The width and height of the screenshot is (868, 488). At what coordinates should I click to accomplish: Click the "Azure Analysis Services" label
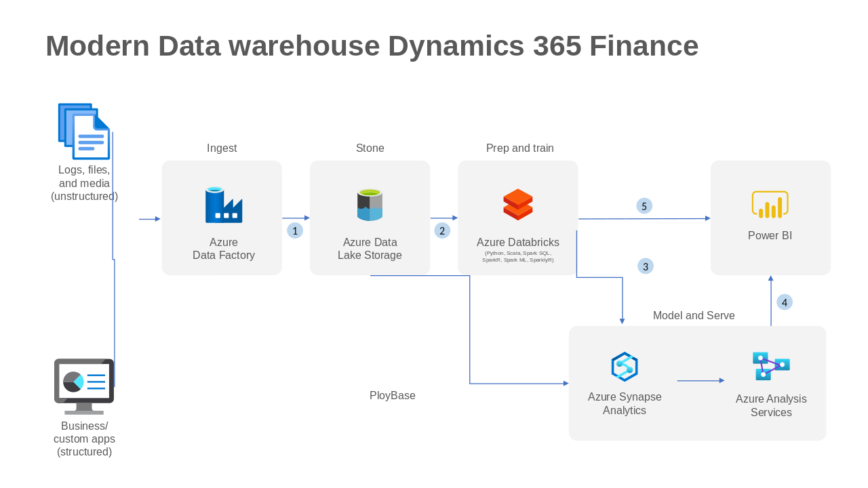(771, 406)
